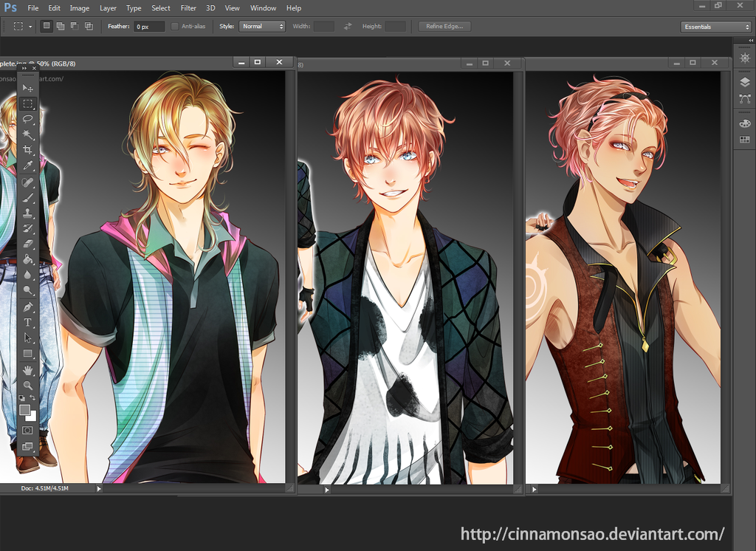Viewport: 756px width, 551px height.
Task: Choose New selection mode
Action: click(x=47, y=26)
